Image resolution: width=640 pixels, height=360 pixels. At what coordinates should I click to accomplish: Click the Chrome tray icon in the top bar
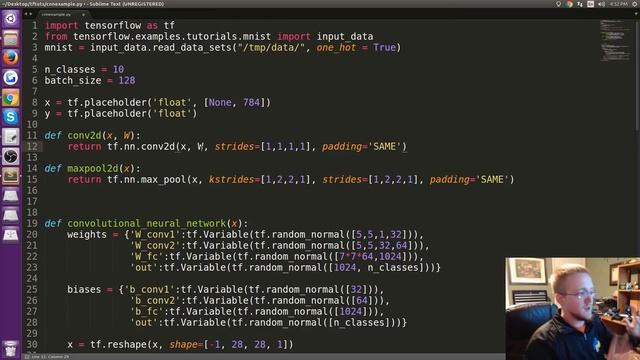pyautogui.click(x=569, y=4)
